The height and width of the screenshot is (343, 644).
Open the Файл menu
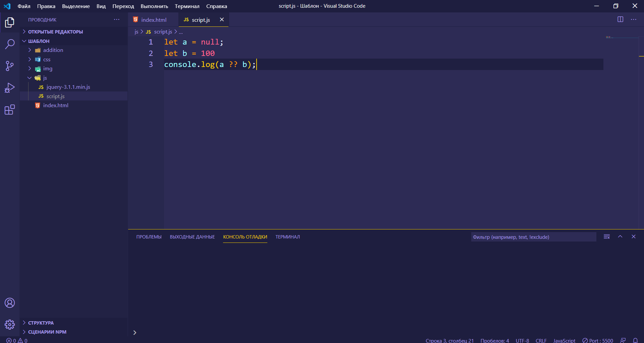coord(24,6)
